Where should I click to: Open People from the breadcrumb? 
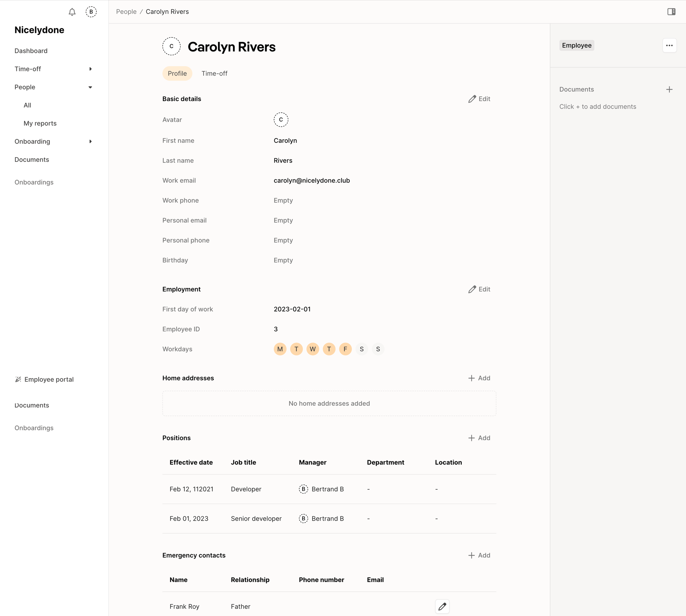(x=126, y=11)
